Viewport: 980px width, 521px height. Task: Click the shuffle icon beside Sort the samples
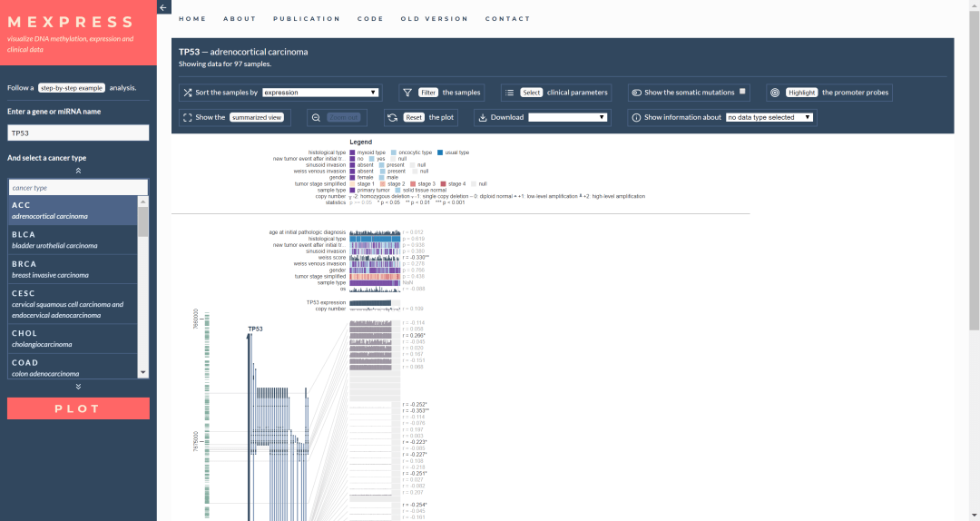tap(188, 93)
